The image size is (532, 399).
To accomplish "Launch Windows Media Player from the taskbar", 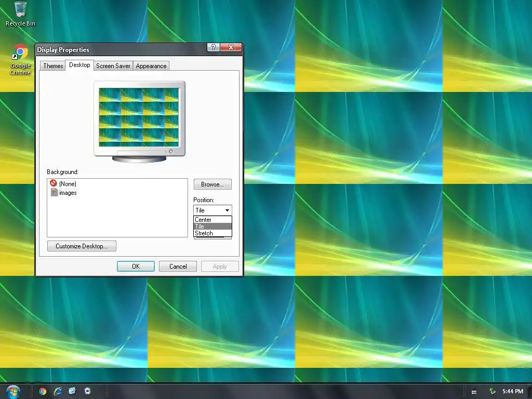I will 87,391.
